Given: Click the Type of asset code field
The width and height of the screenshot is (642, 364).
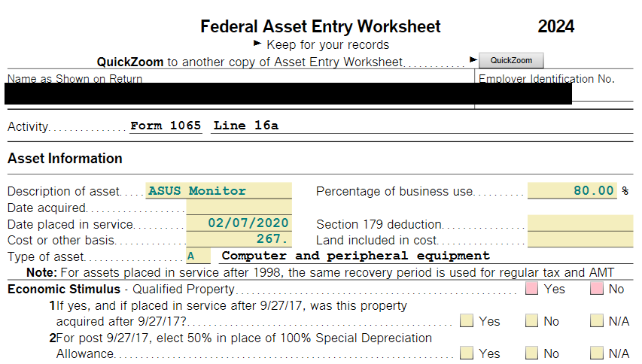Looking at the screenshot, I should coord(197,256).
